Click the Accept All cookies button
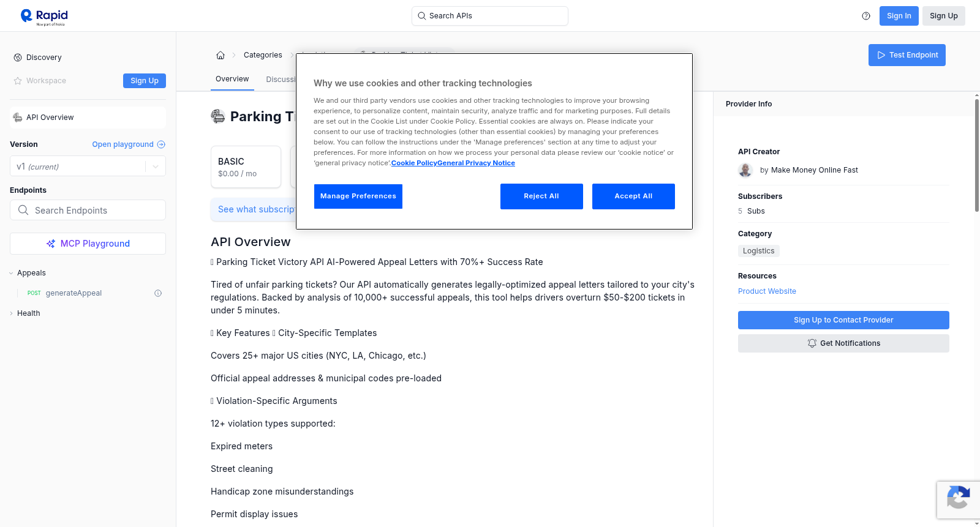Image resolution: width=980 pixels, height=527 pixels. (633, 196)
